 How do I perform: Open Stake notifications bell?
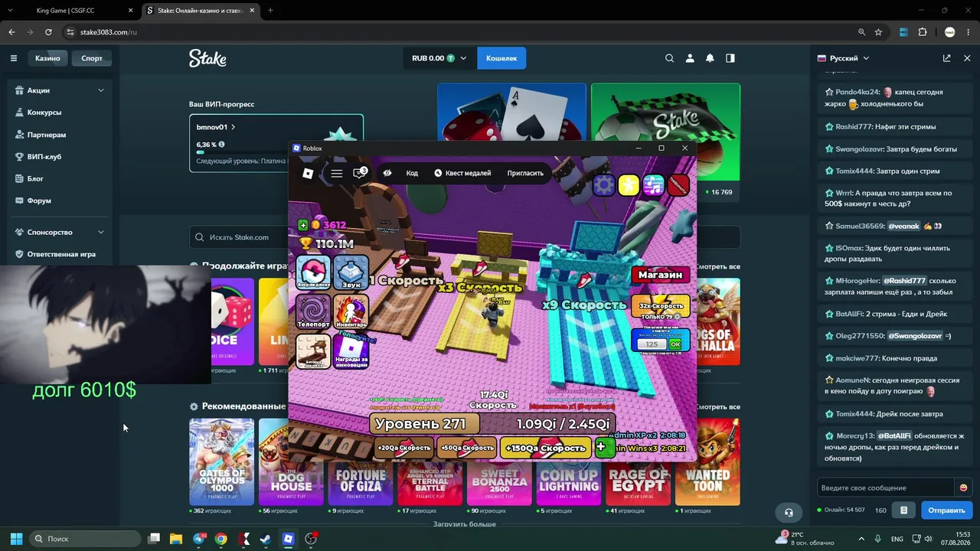710,58
